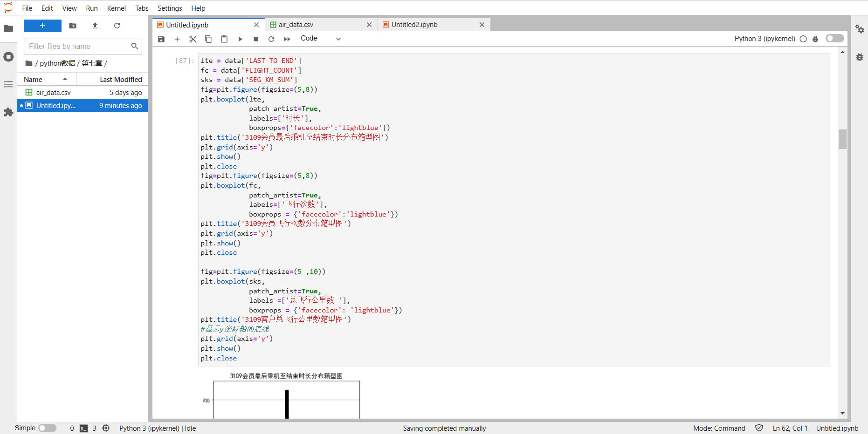Open the Debugger panel in right sidebar

point(860,57)
